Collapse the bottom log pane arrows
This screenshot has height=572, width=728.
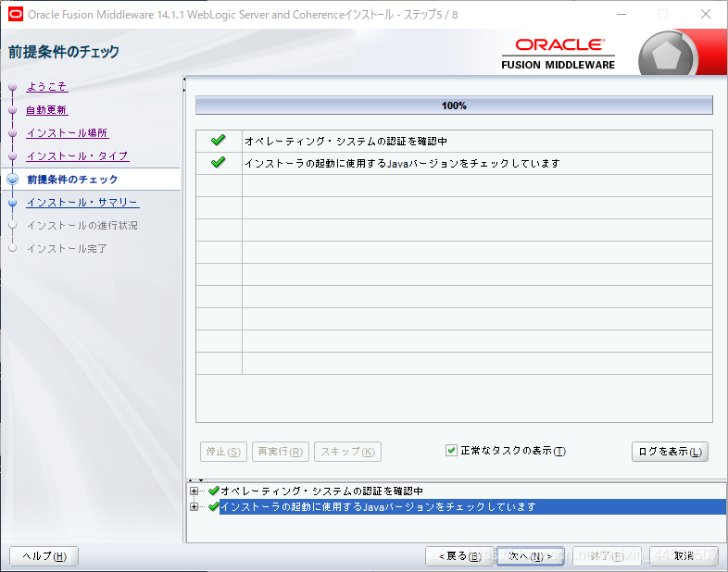195,480
